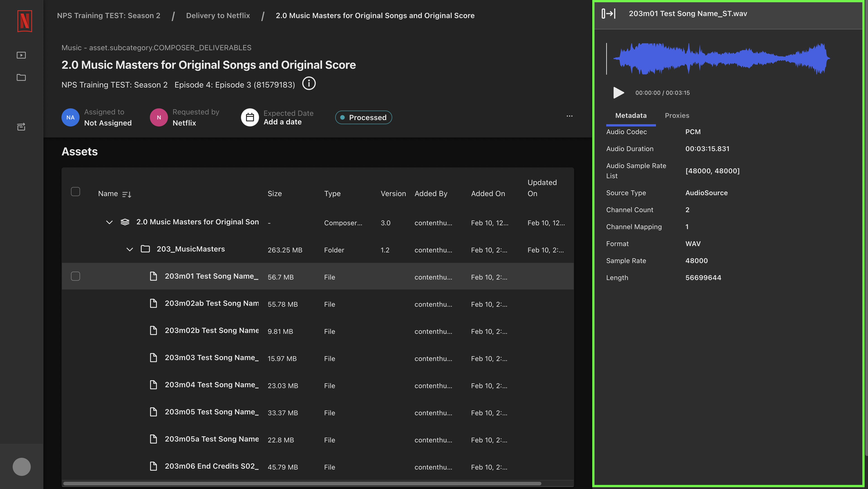Seek within the audio waveform

point(721,59)
